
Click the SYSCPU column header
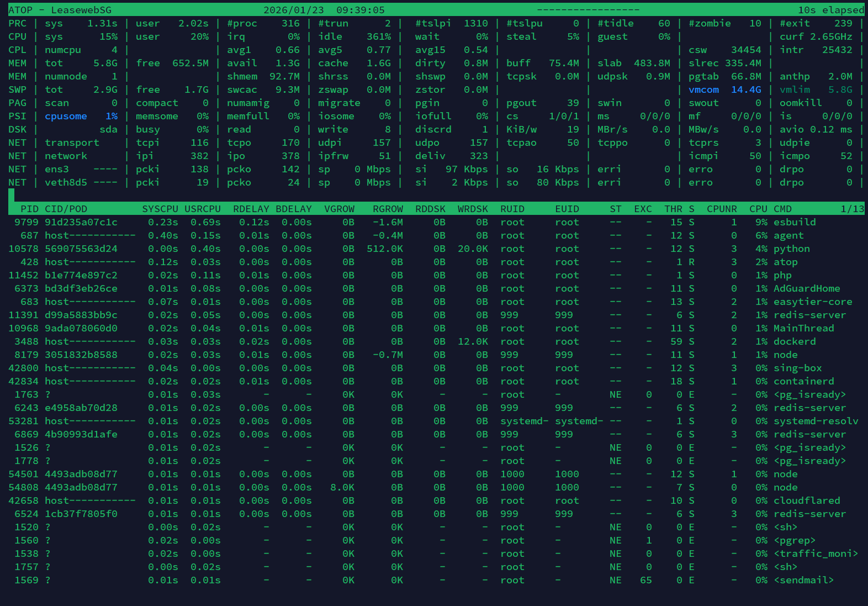click(160, 209)
